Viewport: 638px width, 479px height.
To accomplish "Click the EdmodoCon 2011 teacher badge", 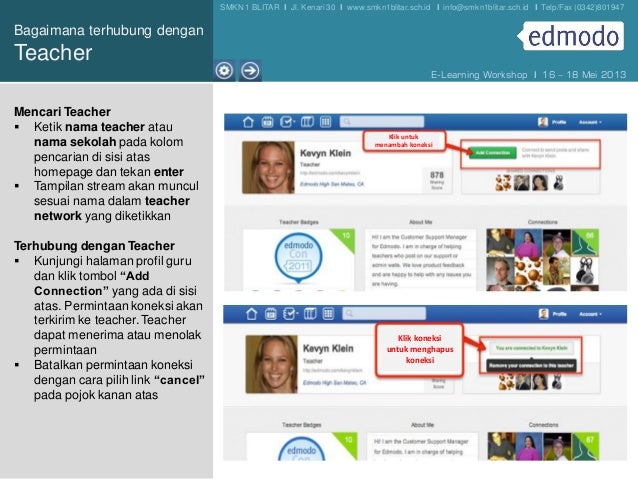I will (x=298, y=257).
